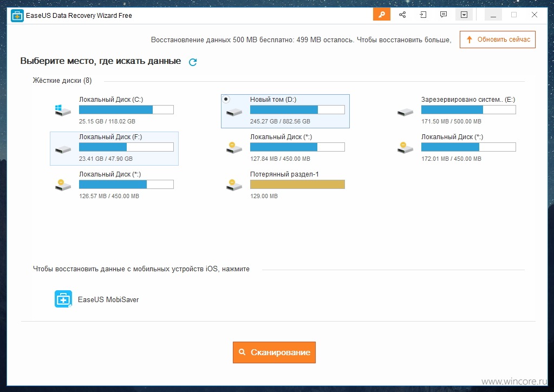Select the Локальный Диск (C:) label

click(111, 100)
